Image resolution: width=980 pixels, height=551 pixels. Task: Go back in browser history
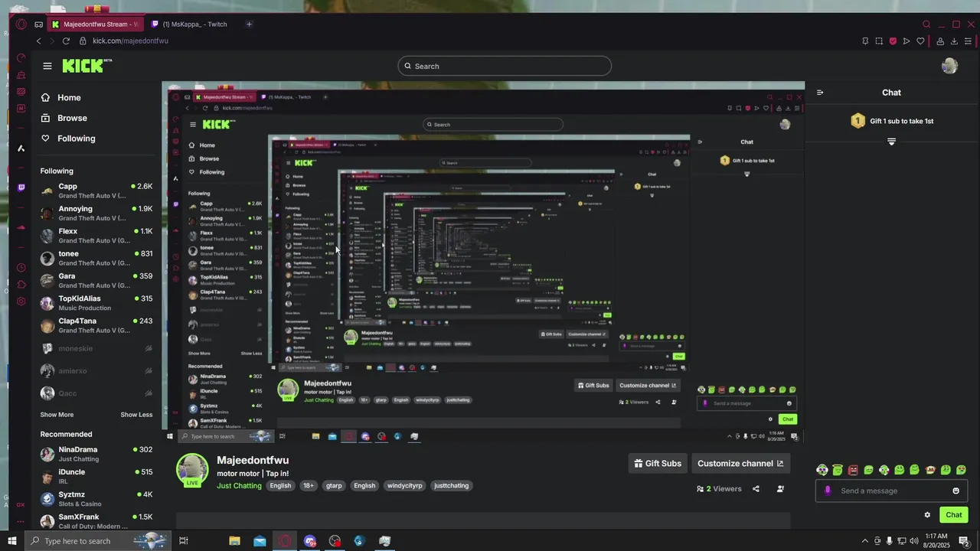(x=38, y=41)
